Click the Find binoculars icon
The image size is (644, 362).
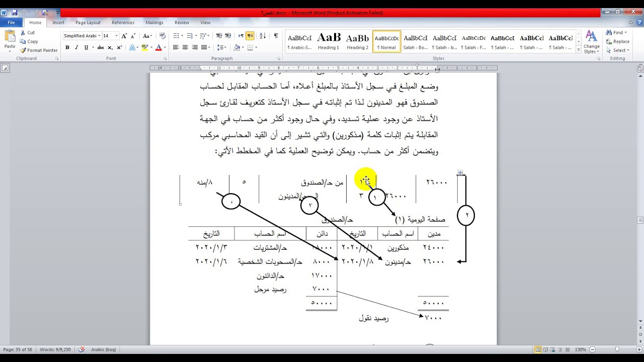point(609,33)
